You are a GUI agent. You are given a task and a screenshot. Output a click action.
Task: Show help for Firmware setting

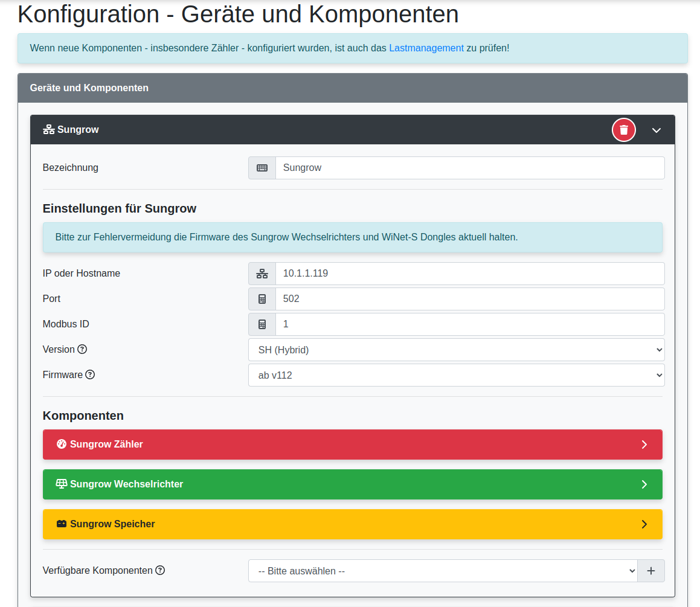(x=90, y=375)
